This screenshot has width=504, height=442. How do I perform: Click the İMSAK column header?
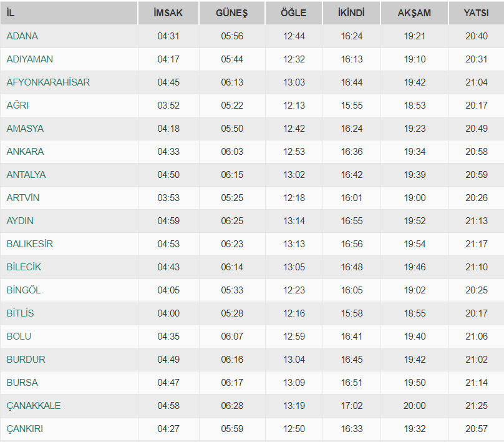tap(168, 13)
